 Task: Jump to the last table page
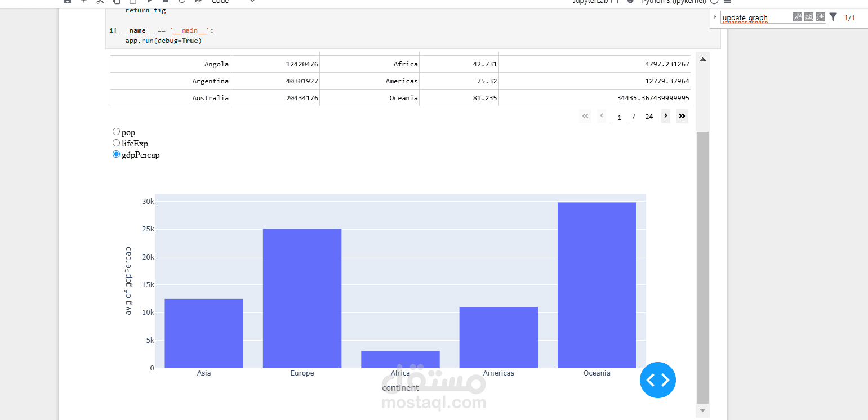682,116
